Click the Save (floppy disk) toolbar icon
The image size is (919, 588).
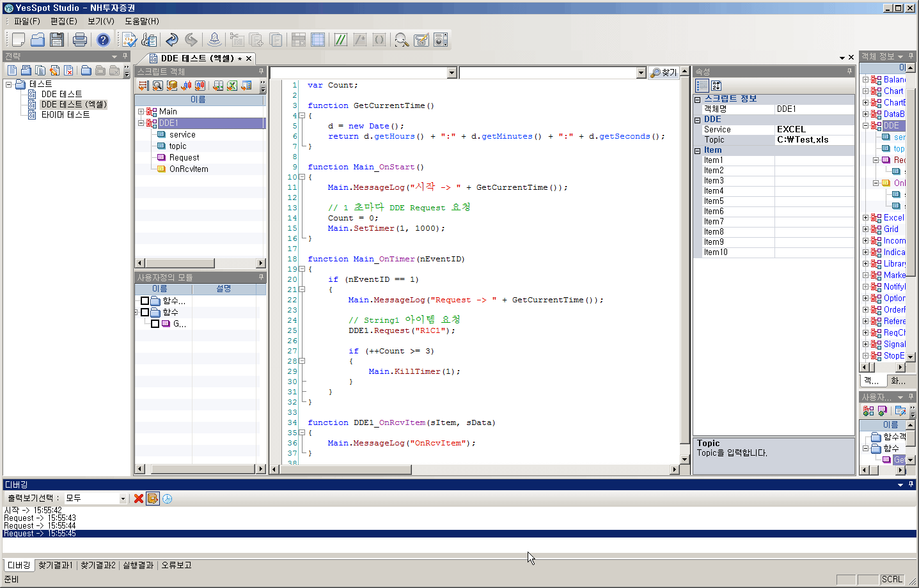coord(57,40)
